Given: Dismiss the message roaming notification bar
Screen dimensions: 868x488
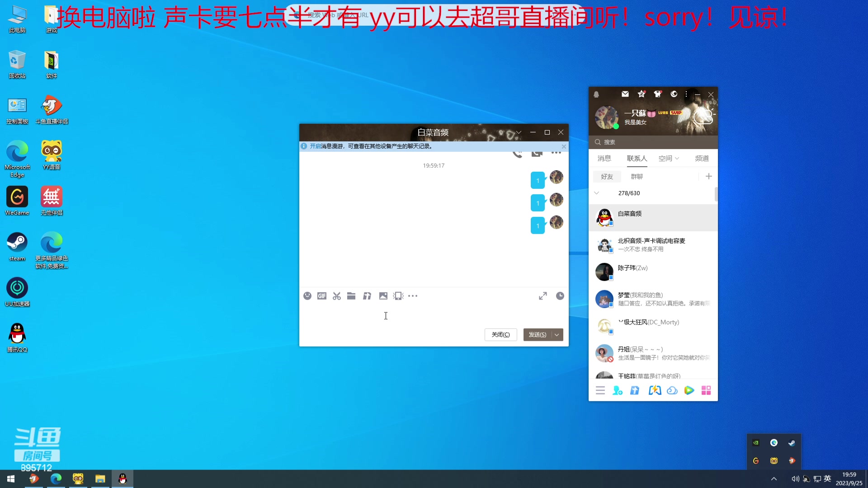Looking at the screenshot, I should [564, 146].
